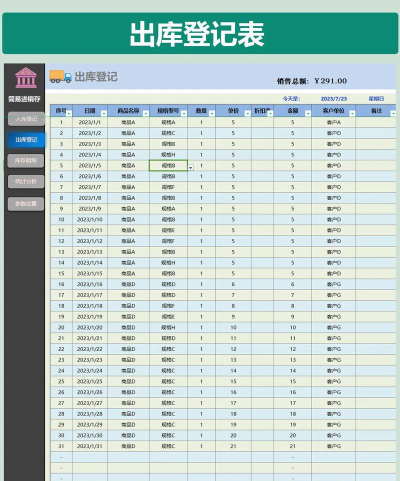Click the 今天是 label
This screenshot has width=400, height=481.
coord(291,99)
